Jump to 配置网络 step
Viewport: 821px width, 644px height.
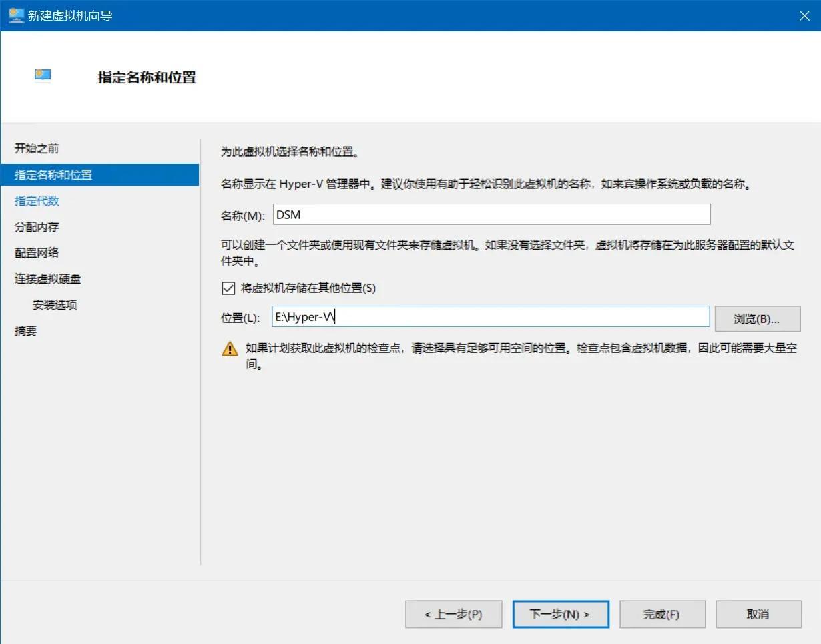37,253
